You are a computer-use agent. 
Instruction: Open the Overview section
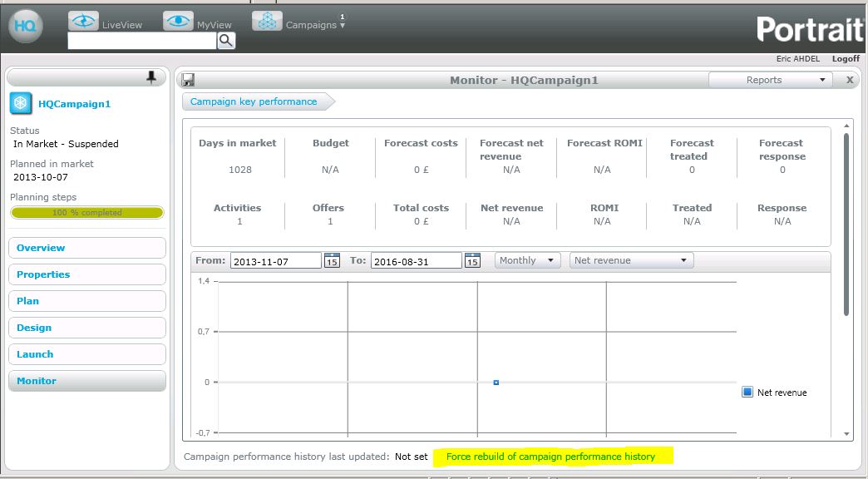click(x=87, y=248)
